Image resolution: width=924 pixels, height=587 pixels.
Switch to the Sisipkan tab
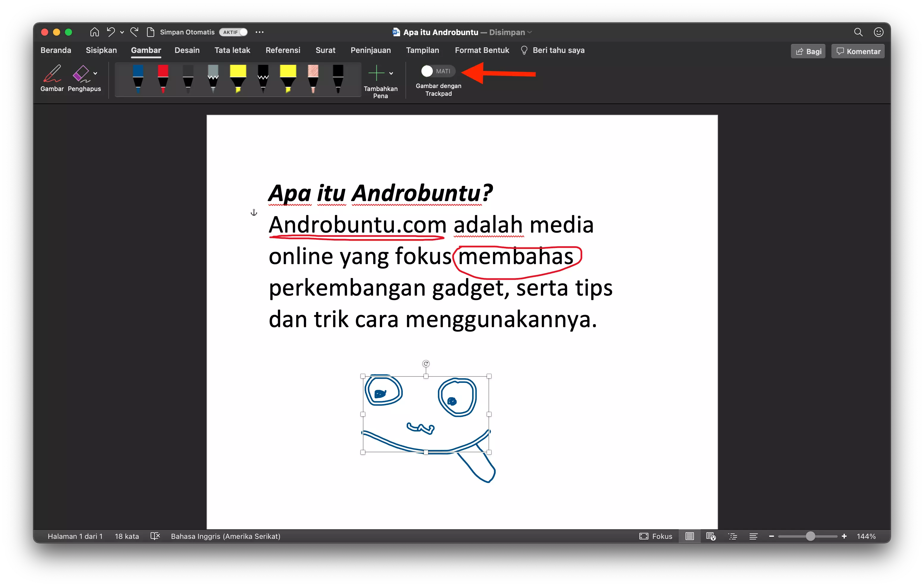tap(101, 50)
